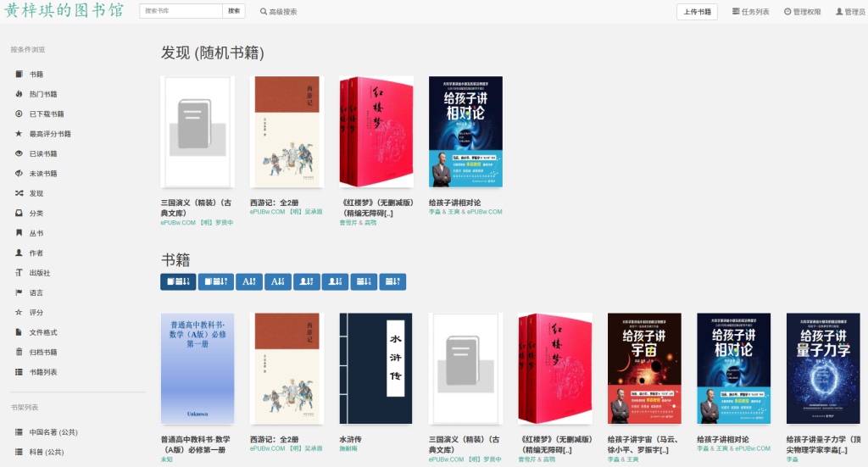This screenshot has height=467, width=868.
Task: Open 已读书籍 (read books) in sidebar
Action: coord(43,153)
